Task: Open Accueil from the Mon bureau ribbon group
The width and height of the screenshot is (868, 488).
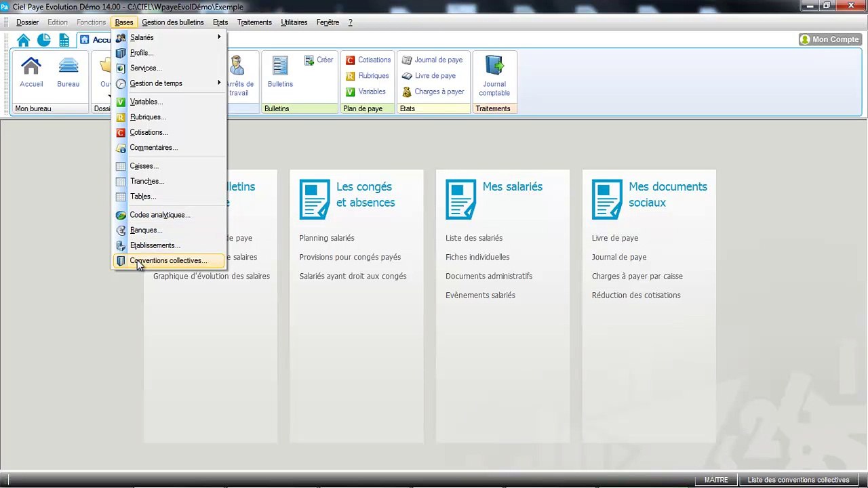Action: [x=31, y=73]
